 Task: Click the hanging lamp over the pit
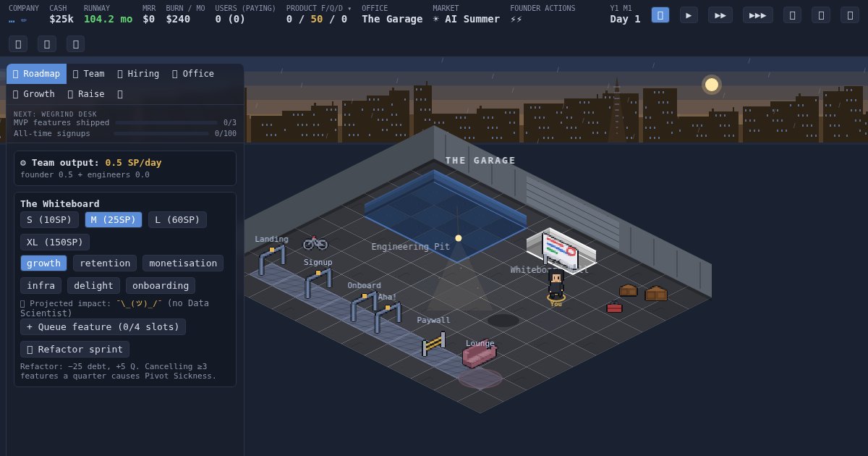click(x=458, y=237)
